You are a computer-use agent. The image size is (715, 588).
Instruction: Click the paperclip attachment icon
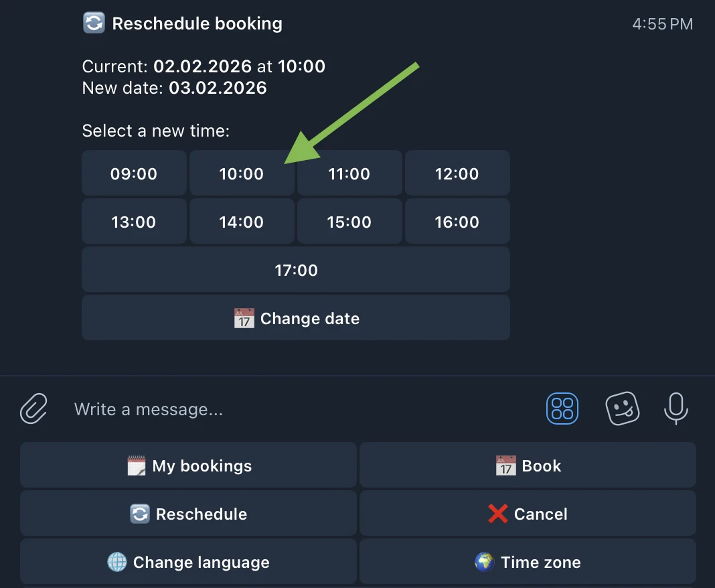[x=33, y=409]
